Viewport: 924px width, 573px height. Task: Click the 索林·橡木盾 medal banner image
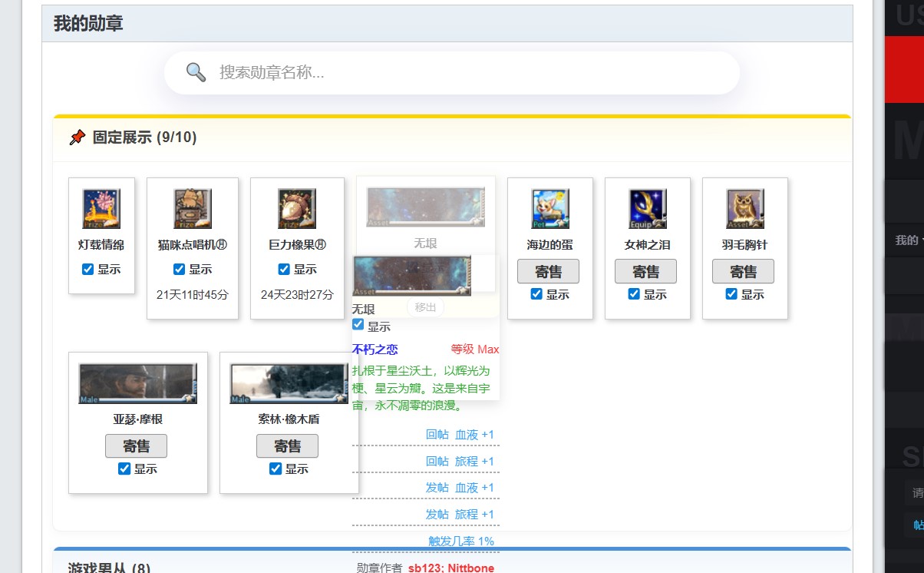pos(289,383)
